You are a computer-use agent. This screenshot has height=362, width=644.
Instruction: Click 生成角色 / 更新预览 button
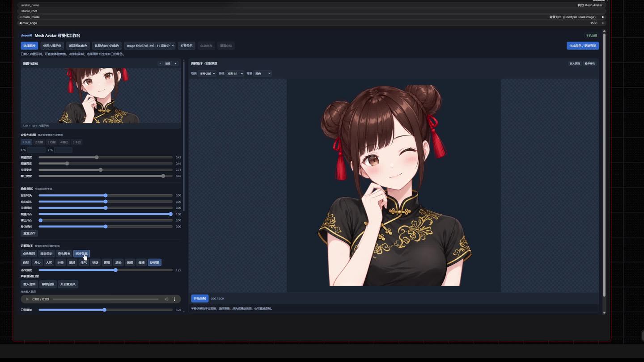(583, 46)
